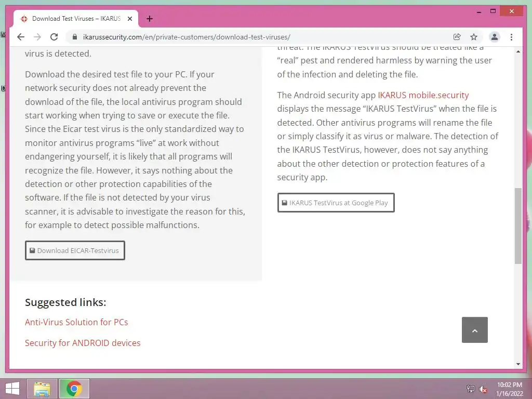The width and height of the screenshot is (532, 399).
Task: Click the scrollbar up arrow
Action: 518,51
